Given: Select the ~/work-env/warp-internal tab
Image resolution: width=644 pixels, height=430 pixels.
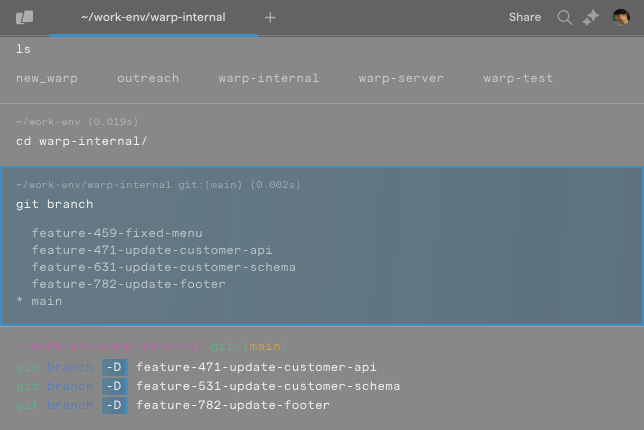Looking at the screenshot, I should tap(154, 18).
